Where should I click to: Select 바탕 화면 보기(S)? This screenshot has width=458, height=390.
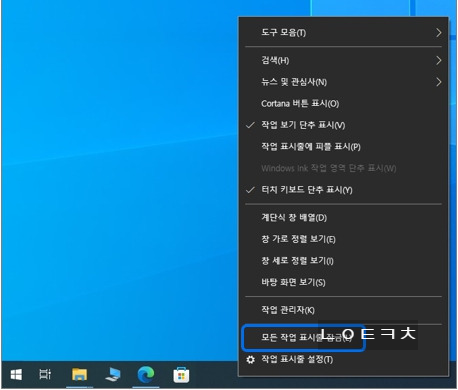coord(343,283)
